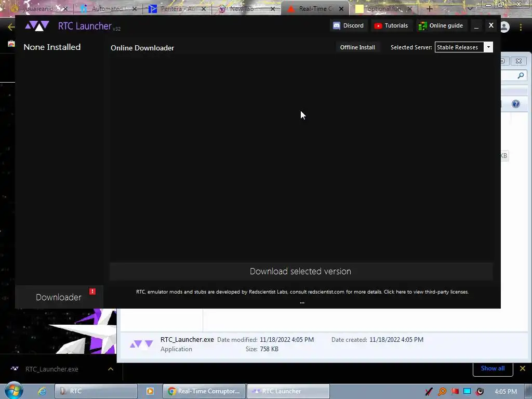Viewport: 532px width, 399px height.
Task: Click the redscientist.com license notice text
Action: point(302,292)
